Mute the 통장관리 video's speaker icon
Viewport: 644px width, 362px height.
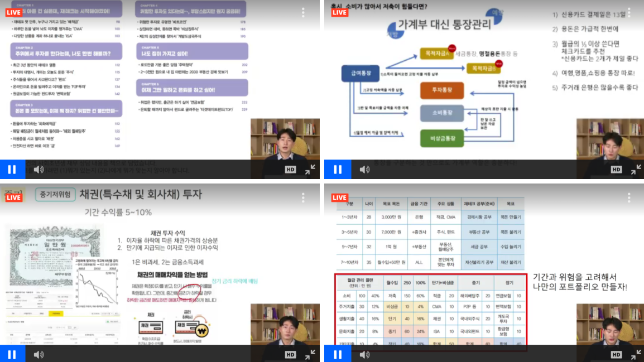coord(364,170)
